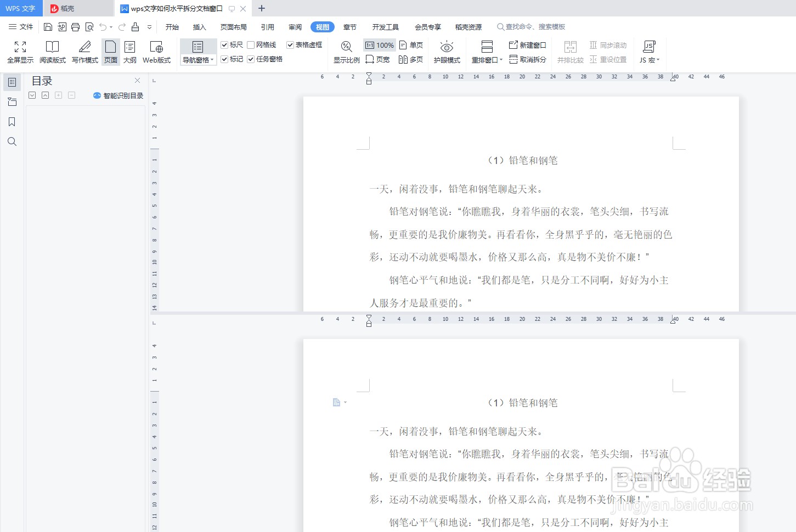Switch to 大纲 outline view
The image size is (796, 532).
[129, 52]
